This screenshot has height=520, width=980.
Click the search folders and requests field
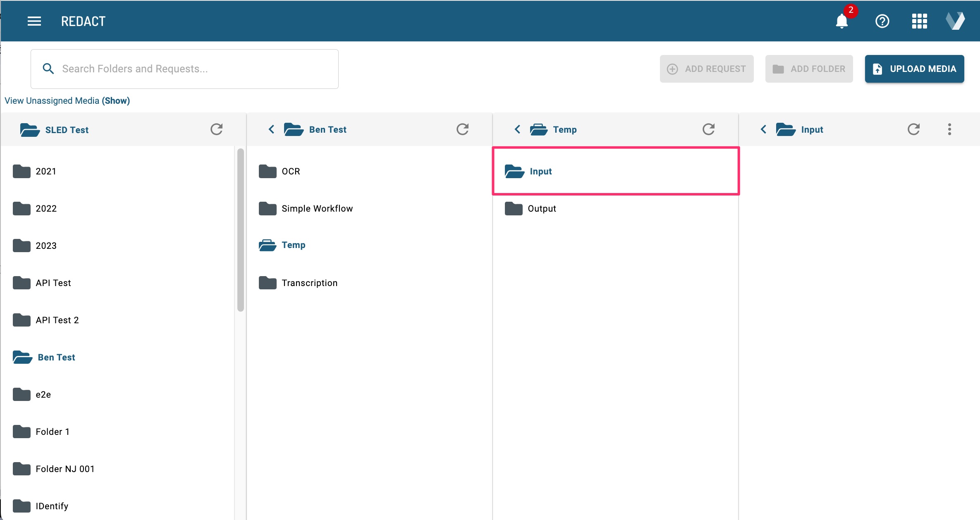184,69
